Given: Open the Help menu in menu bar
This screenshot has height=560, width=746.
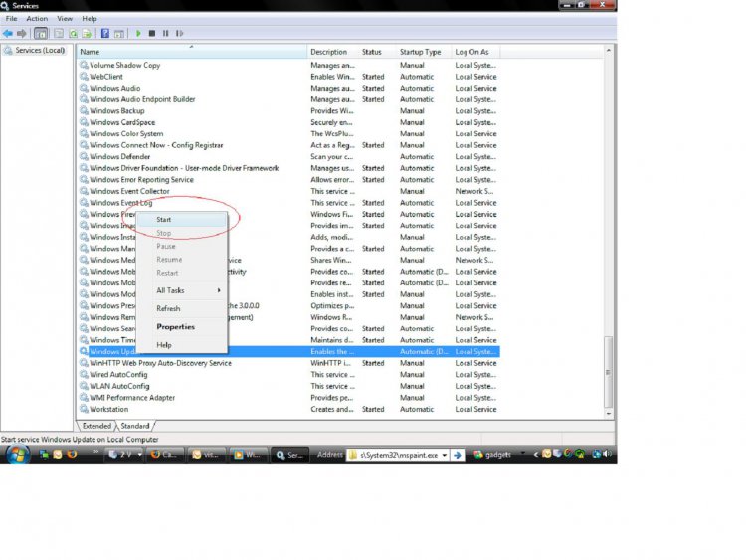Looking at the screenshot, I should tap(90, 19).
